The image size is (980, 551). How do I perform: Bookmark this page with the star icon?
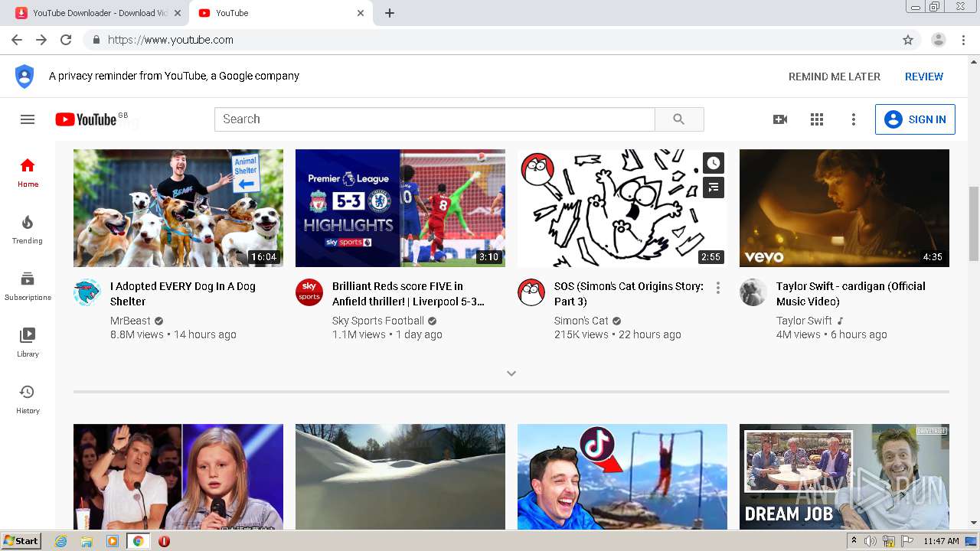pyautogui.click(x=908, y=40)
